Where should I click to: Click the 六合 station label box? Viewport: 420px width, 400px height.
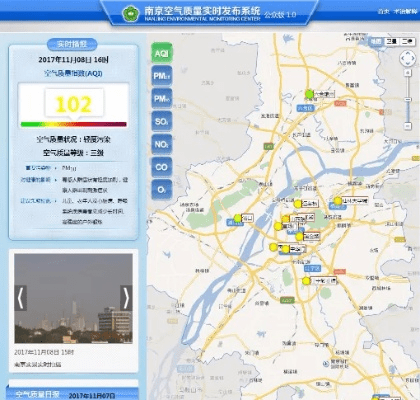pyautogui.click(x=324, y=94)
